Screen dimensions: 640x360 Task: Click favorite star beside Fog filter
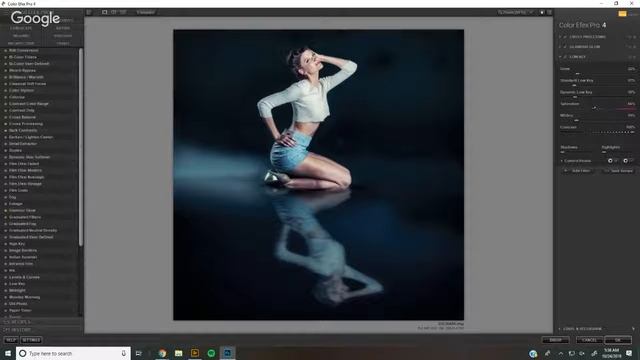(5, 197)
